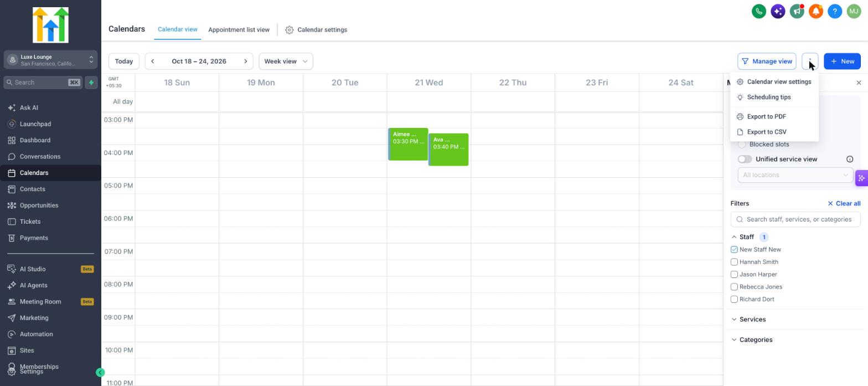Check the Rebecca Jones staff checkbox
868x386 pixels.
pos(734,287)
